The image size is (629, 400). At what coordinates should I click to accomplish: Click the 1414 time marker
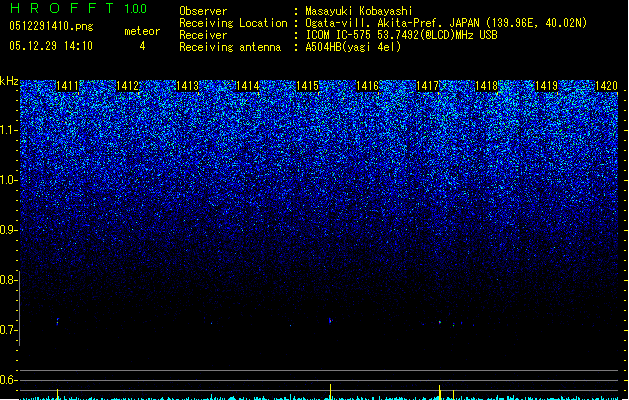tap(248, 86)
